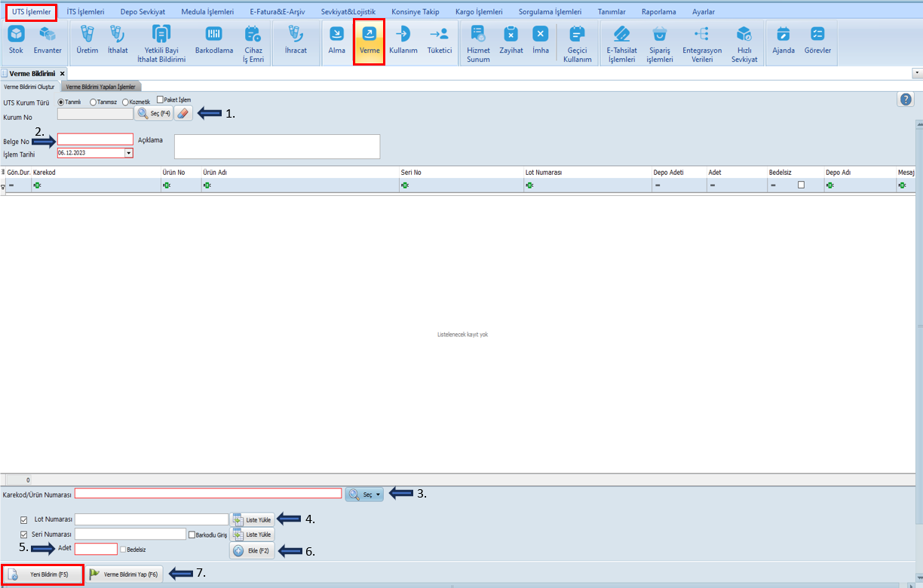This screenshot has height=588, width=923.
Task: Click the Belge No input field
Action: (x=95, y=139)
